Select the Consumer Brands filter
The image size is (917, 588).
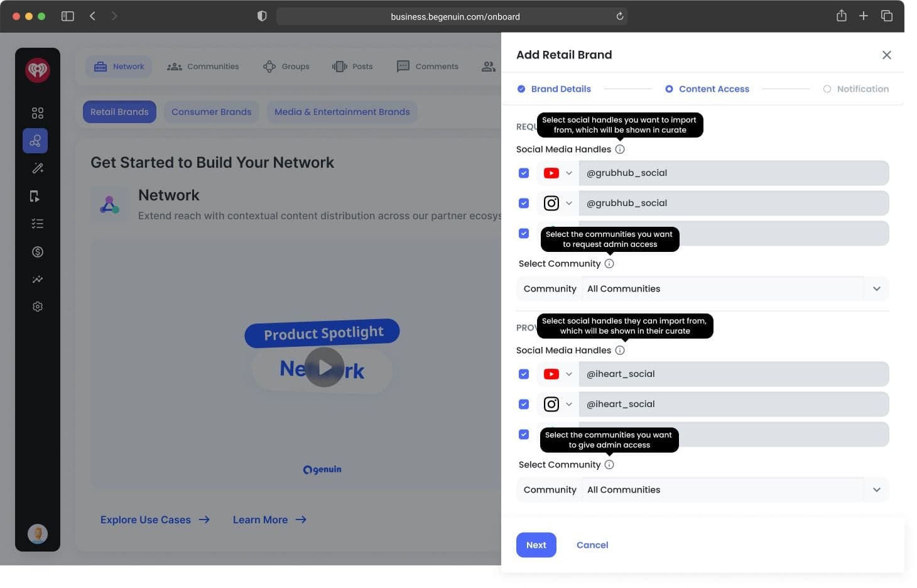point(212,112)
